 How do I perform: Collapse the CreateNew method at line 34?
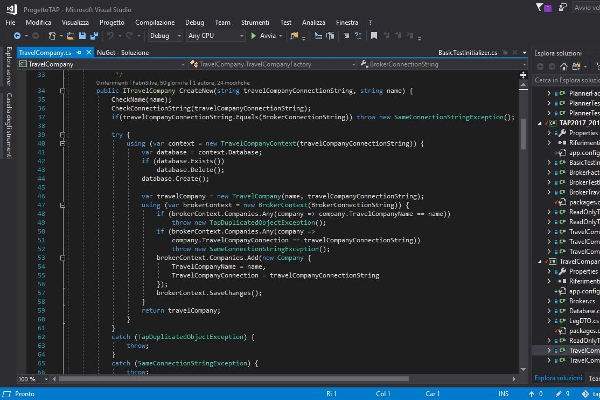tap(62, 91)
